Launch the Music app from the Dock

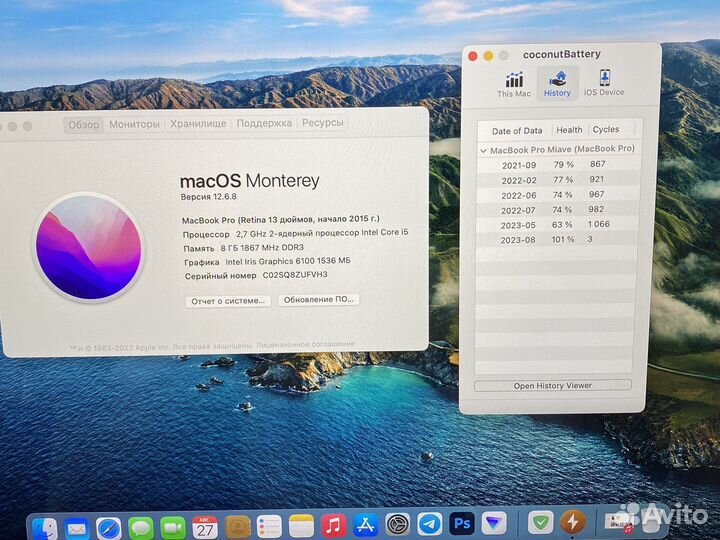333,525
